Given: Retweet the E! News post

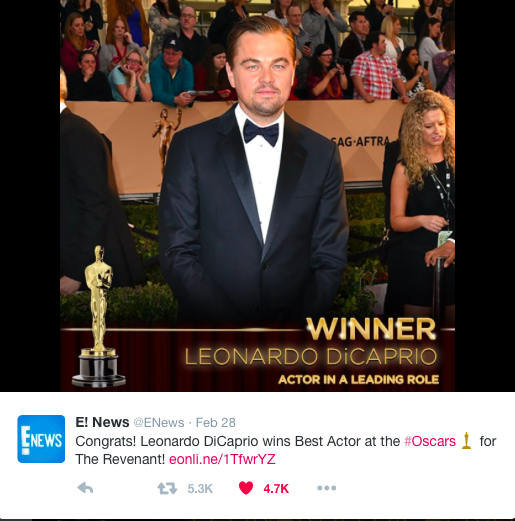Looking at the screenshot, I should pos(167,488).
